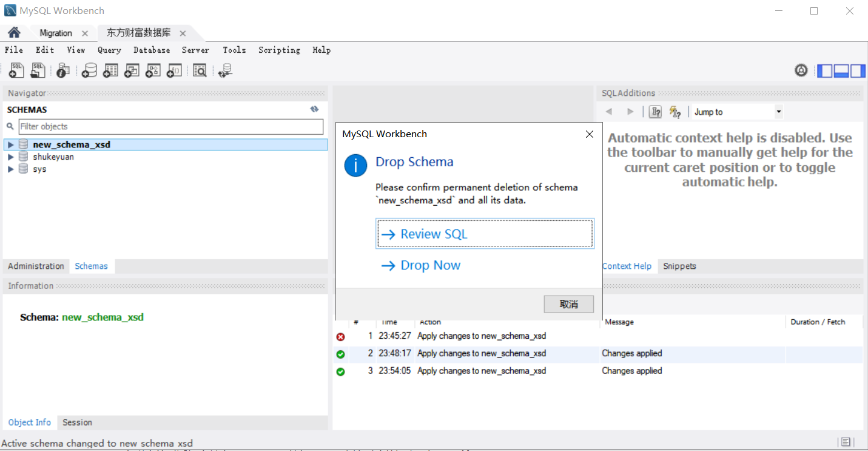Click the output toggle icon in status bar

(x=846, y=442)
